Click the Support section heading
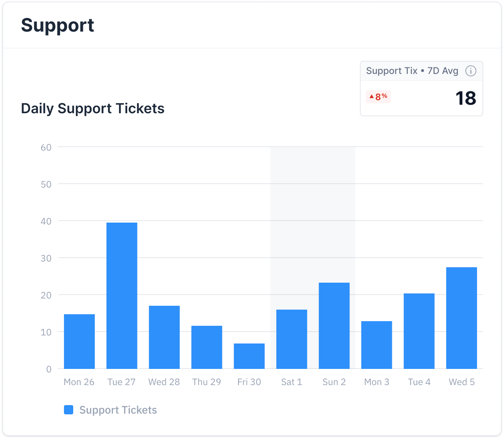This screenshot has height=439, width=504. (57, 25)
